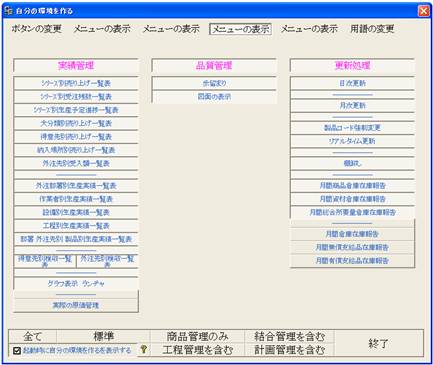This screenshot has height=365, width=433.
Task: Click 月間無償支給品在庫報告 button
Action: (x=352, y=247)
